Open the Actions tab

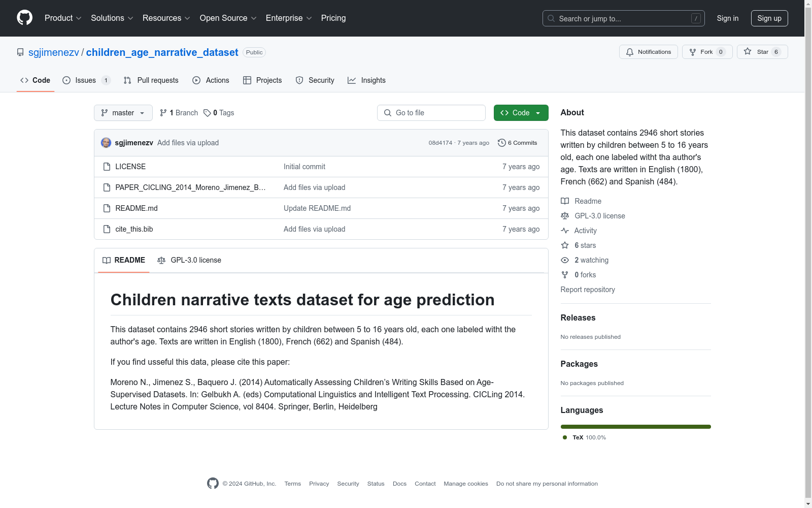tap(211, 80)
